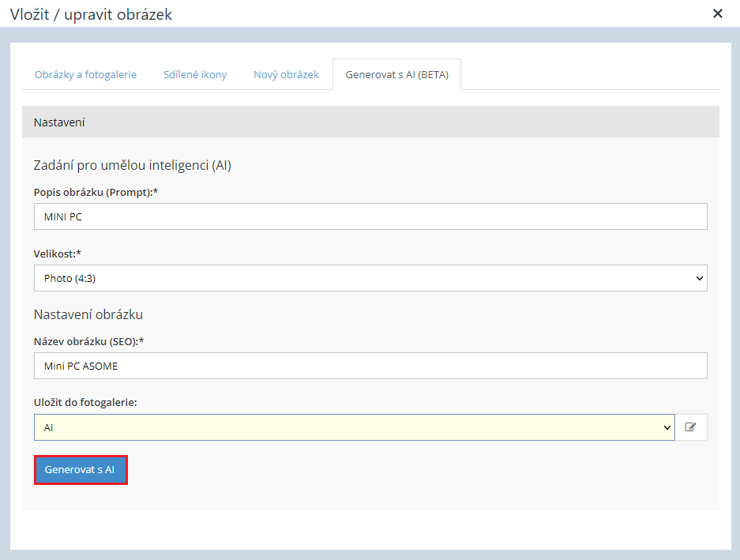Click the Uložit do fotogalerie label
Image resolution: width=740 pixels, height=560 pixels.
85,402
